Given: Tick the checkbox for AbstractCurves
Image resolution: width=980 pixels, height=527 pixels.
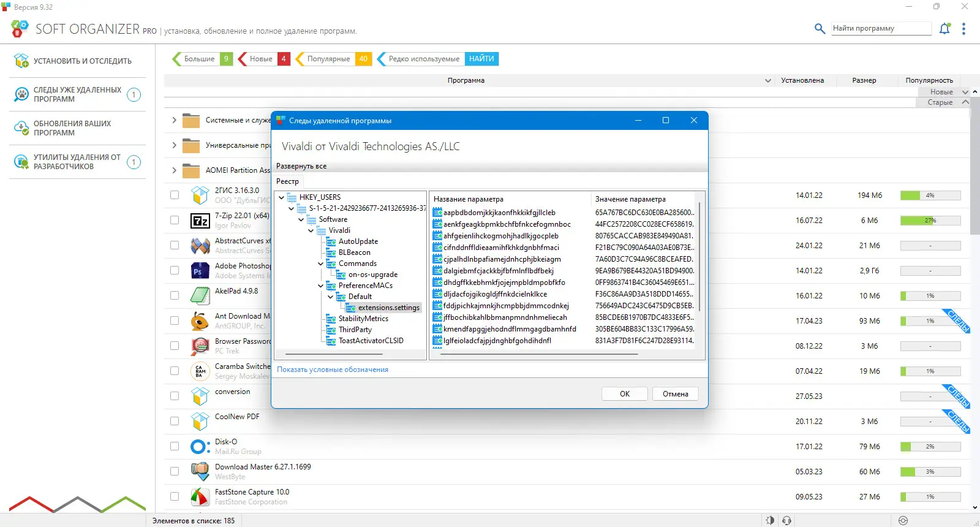Looking at the screenshot, I should click(175, 246).
